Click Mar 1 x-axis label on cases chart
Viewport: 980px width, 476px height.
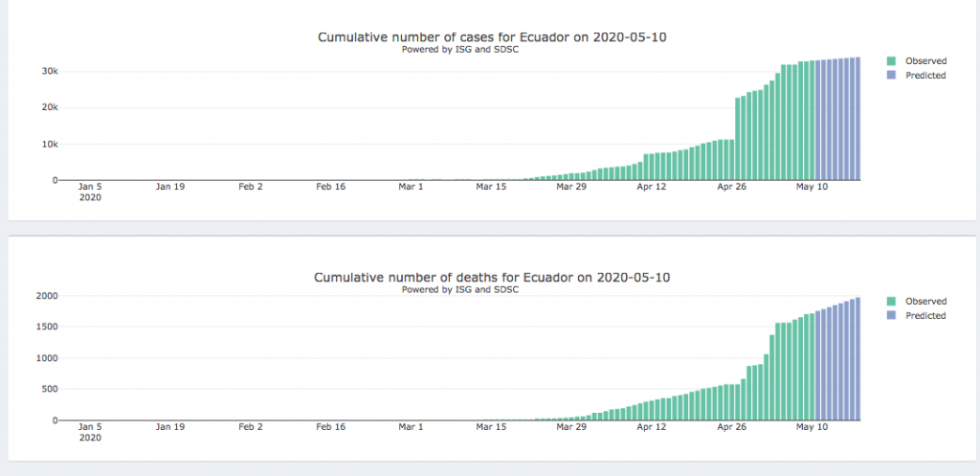[x=412, y=187]
